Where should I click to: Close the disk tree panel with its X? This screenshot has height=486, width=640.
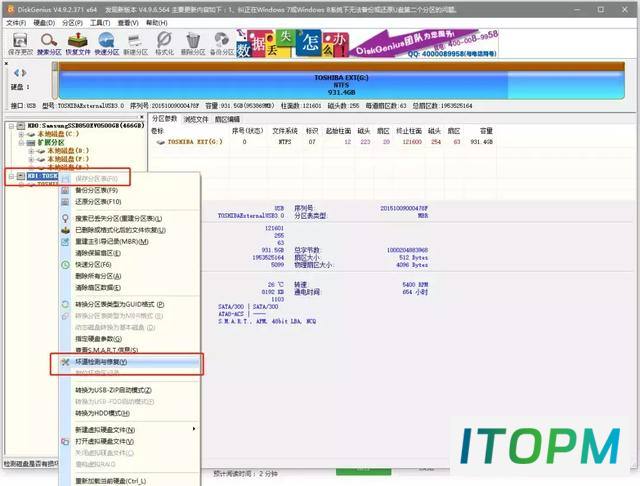pyautogui.click(x=142, y=117)
